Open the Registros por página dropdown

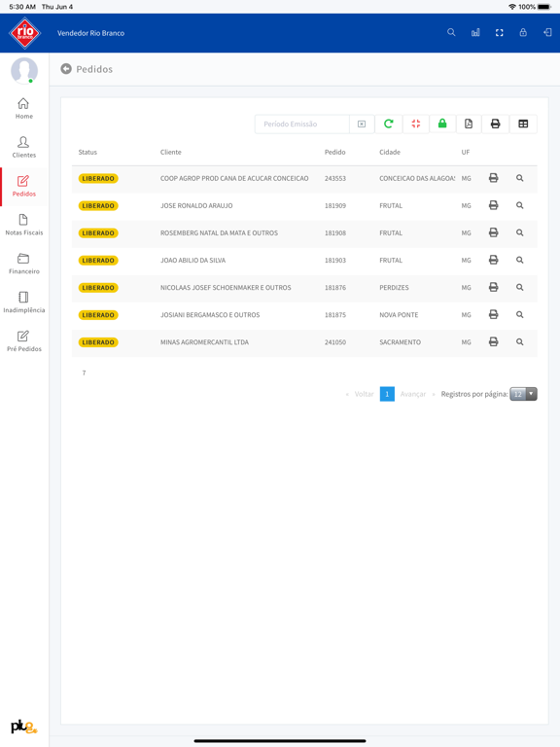(x=523, y=394)
